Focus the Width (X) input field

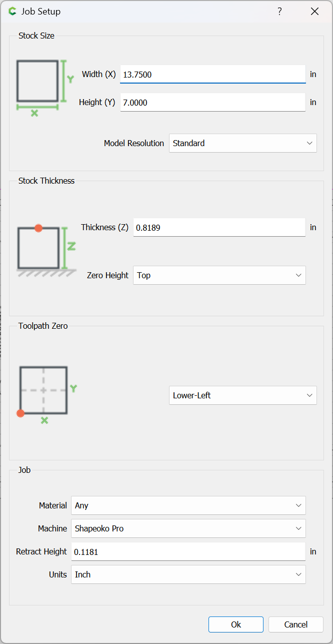212,75
